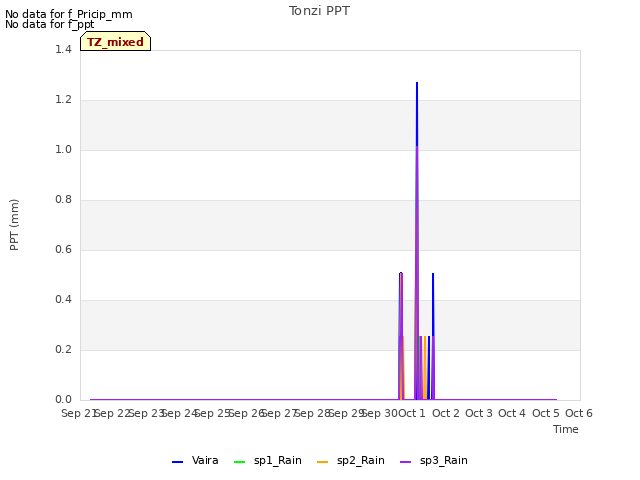This screenshot has width=640, height=480.
Task: Click the Oct 5 x-axis tick label
Action: 546,413
